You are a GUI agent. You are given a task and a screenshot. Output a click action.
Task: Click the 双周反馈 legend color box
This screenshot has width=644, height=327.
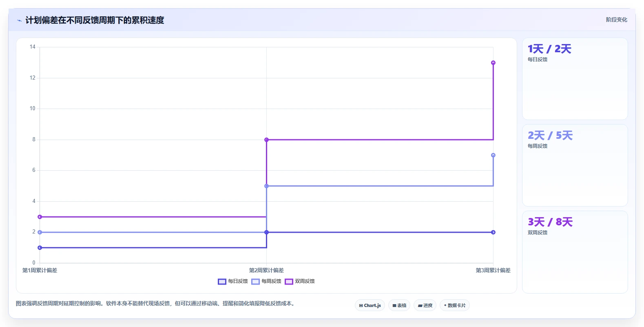click(289, 282)
